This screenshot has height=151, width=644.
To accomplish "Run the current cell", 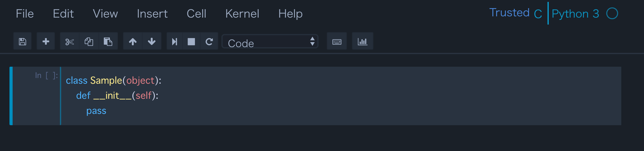I will tap(174, 42).
